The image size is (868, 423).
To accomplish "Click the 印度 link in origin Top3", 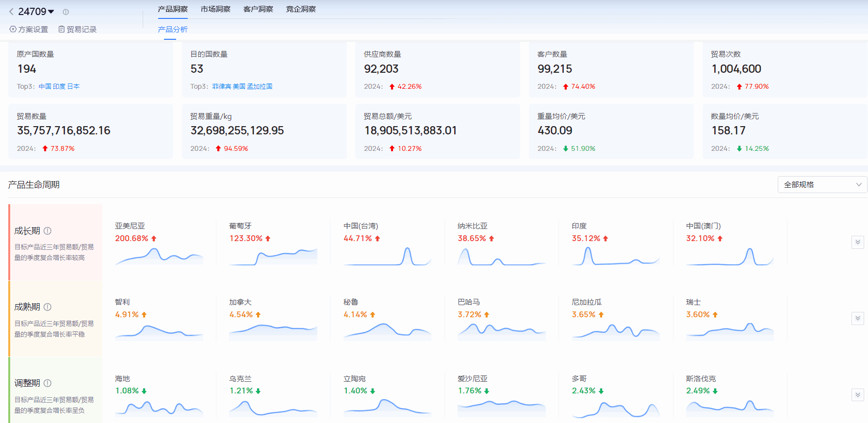I will (59, 86).
